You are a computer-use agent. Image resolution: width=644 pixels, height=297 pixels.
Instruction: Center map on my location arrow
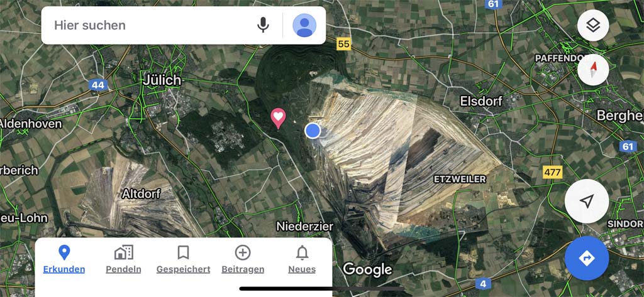coord(587,201)
